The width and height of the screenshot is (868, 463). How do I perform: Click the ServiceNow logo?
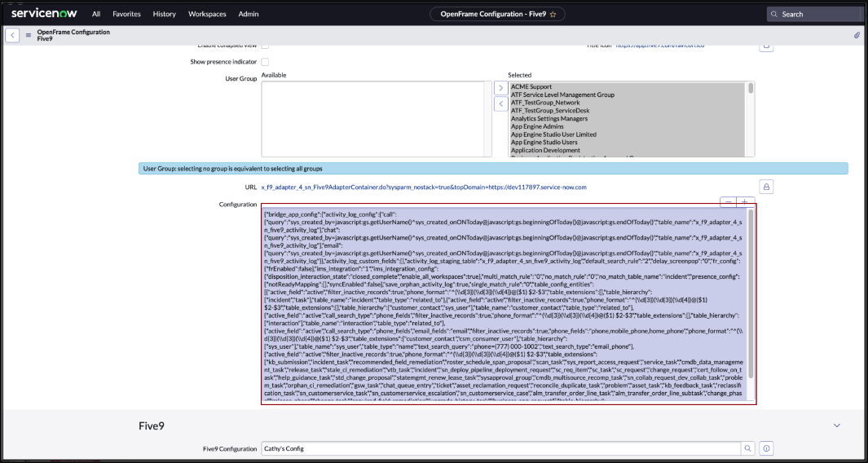click(44, 13)
